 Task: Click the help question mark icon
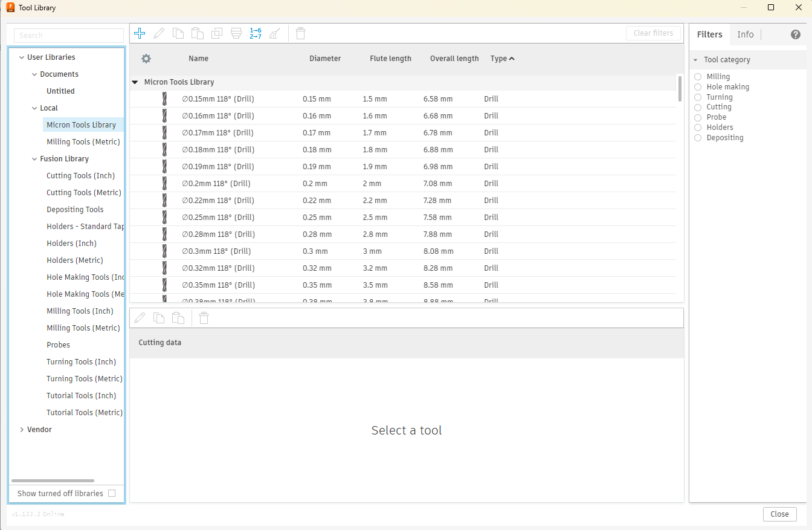(x=796, y=34)
